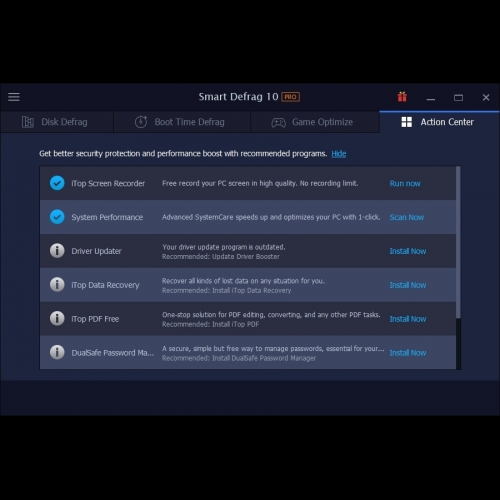Maximize the Smart Defrag window
Image resolution: width=500 pixels, height=500 pixels.
click(458, 98)
